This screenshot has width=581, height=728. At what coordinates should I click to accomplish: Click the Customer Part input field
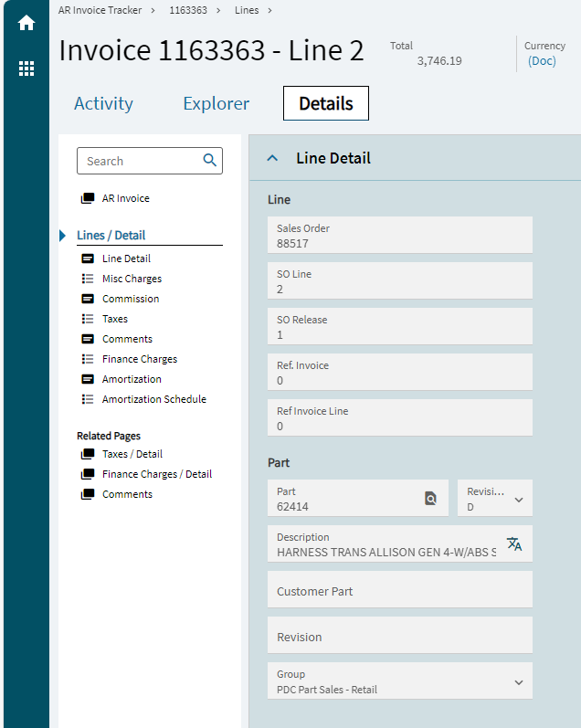click(x=400, y=590)
